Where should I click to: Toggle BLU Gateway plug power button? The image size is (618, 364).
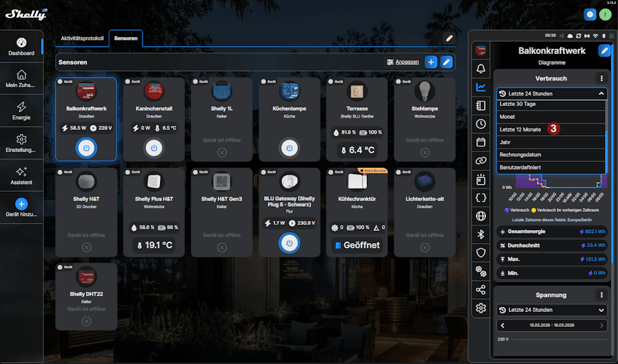(x=289, y=243)
